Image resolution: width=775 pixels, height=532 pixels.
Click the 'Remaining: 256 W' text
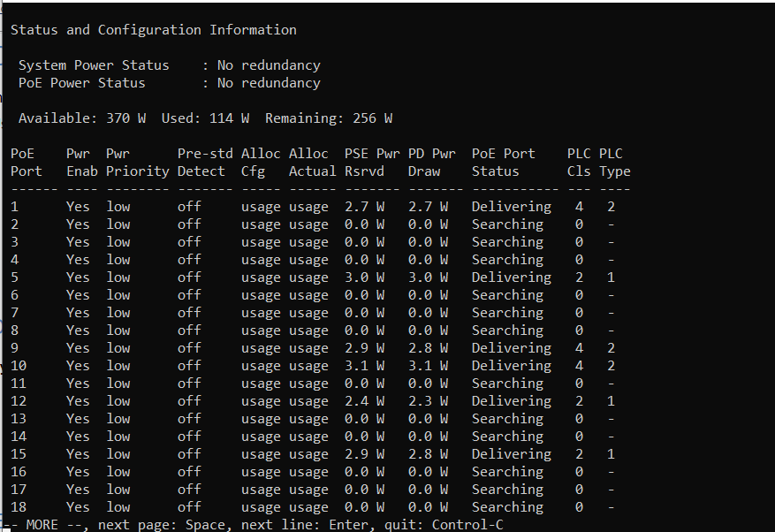(329, 118)
